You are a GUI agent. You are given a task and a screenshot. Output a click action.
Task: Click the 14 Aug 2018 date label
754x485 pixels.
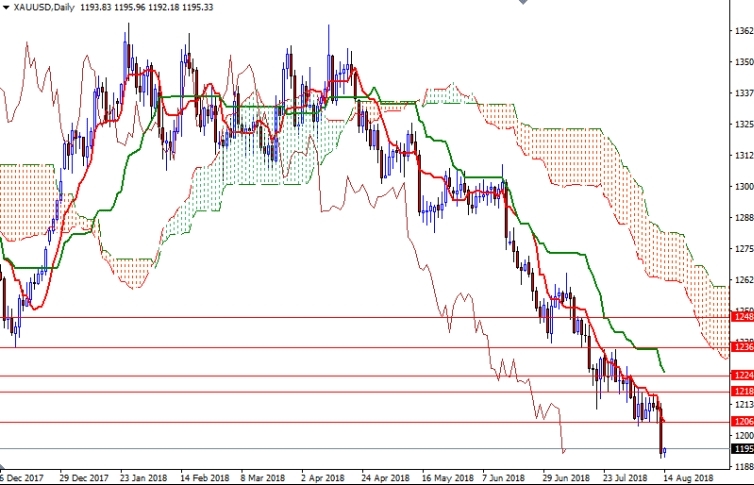(x=689, y=478)
